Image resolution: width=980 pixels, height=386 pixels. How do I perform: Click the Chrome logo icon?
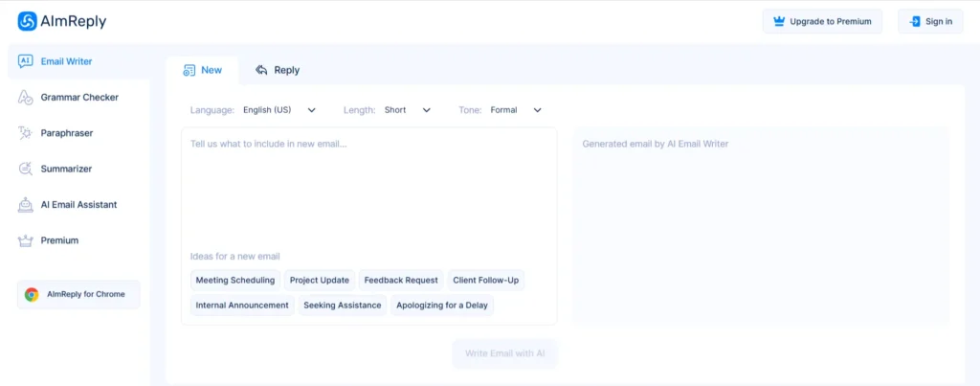[x=32, y=295]
